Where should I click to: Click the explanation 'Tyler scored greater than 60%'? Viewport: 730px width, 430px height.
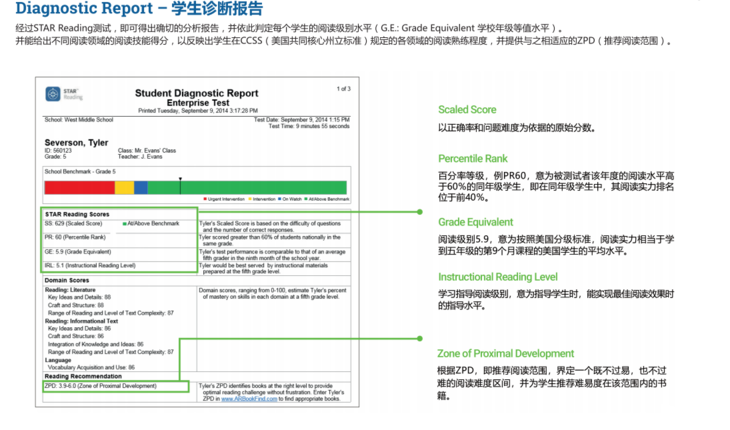pyautogui.click(x=270, y=241)
